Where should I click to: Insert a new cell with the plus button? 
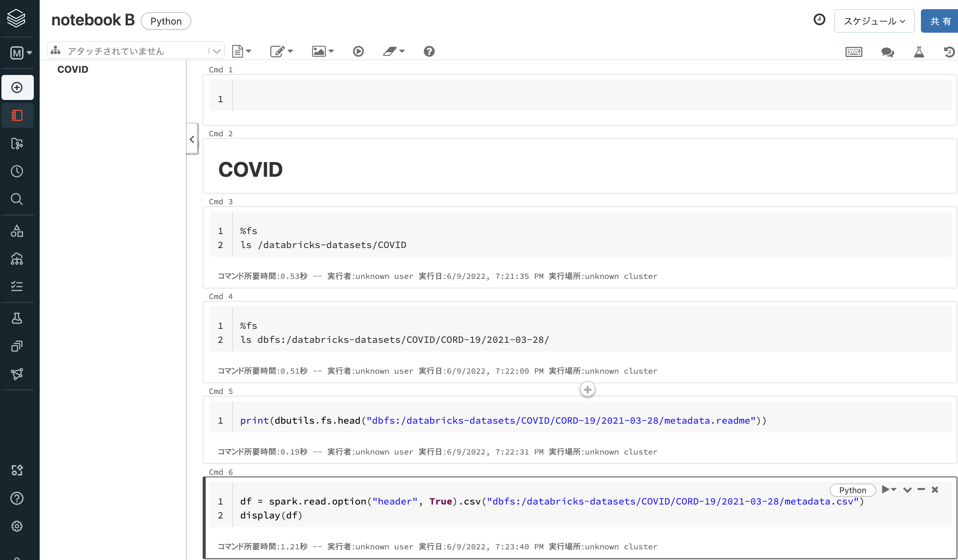click(x=587, y=389)
